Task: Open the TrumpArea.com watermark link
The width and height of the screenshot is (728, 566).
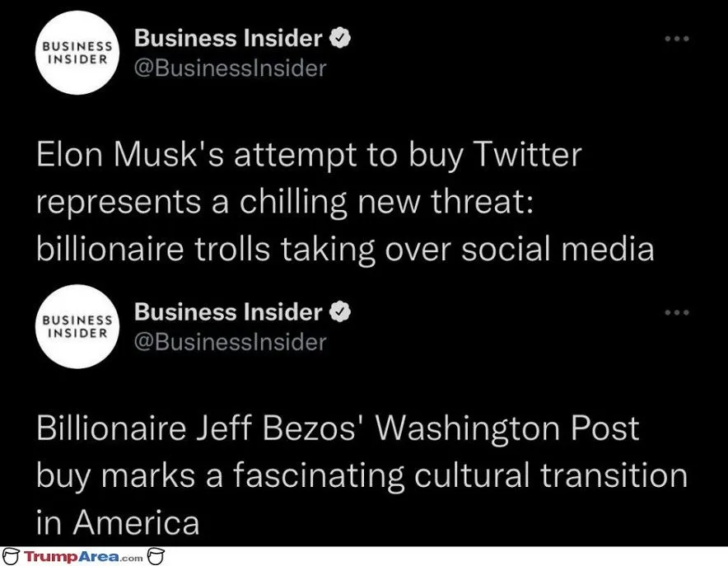Action: pos(83,558)
